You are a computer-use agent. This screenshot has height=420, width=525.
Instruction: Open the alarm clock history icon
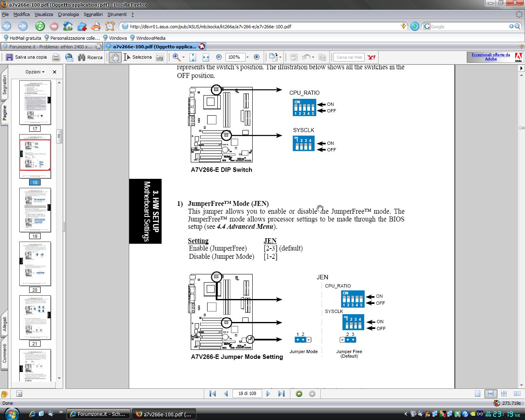coord(110,26)
